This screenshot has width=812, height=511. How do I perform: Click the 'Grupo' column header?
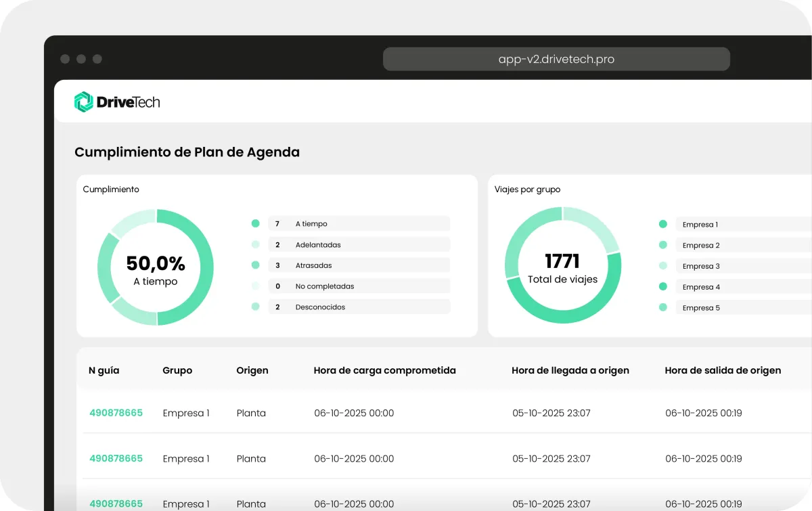click(177, 370)
